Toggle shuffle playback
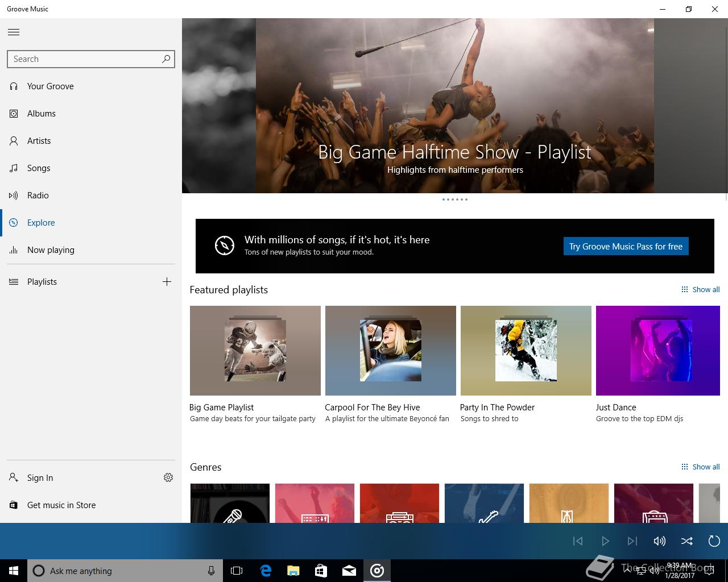Image resolution: width=728 pixels, height=582 pixels. click(687, 541)
